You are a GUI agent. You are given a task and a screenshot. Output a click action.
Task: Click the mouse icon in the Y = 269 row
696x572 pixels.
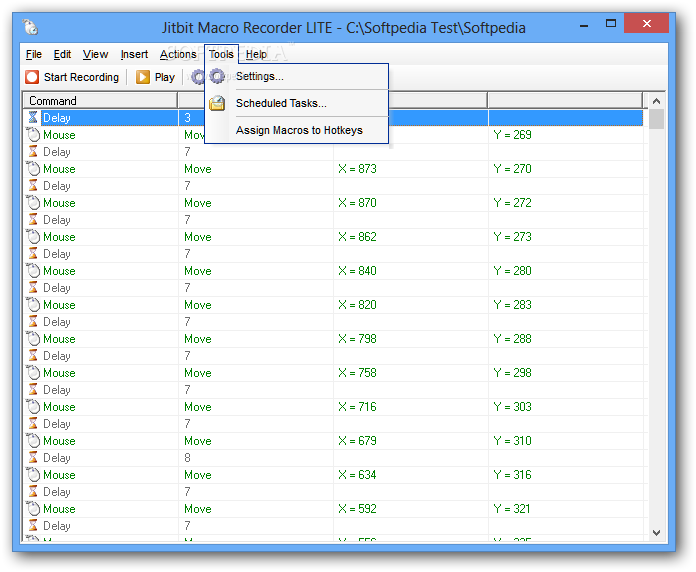tap(33, 134)
